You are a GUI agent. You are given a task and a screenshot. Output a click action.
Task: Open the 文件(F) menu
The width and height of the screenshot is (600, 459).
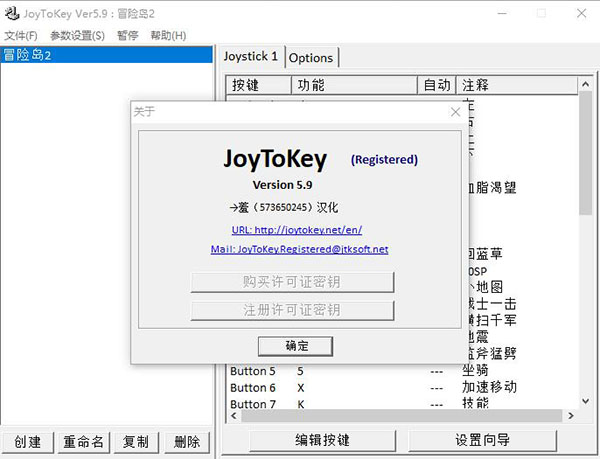coord(21,35)
